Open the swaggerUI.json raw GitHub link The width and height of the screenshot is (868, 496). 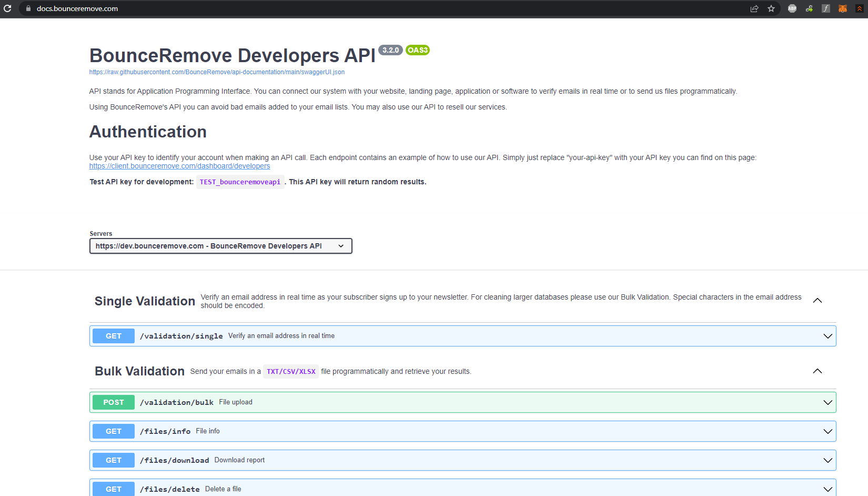point(217,72)
